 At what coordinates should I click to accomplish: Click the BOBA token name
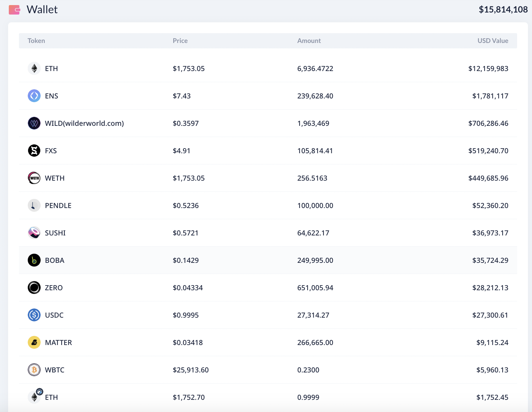(54, 260)
